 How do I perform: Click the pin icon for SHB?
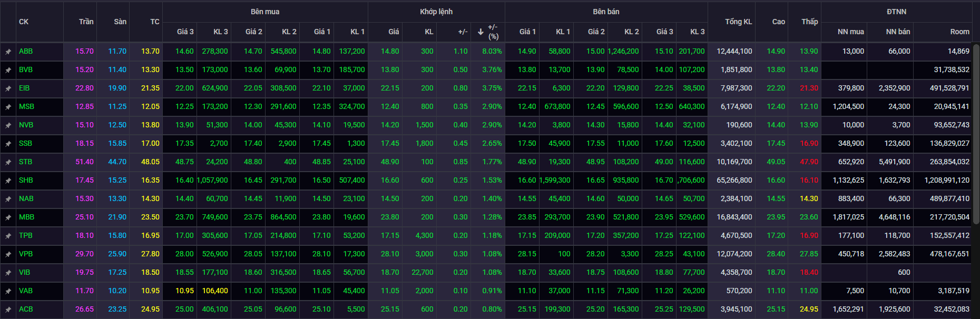(8, 181)
